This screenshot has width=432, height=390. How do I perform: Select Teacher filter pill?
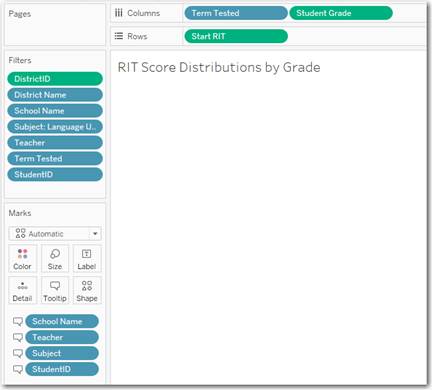[55, 143]
